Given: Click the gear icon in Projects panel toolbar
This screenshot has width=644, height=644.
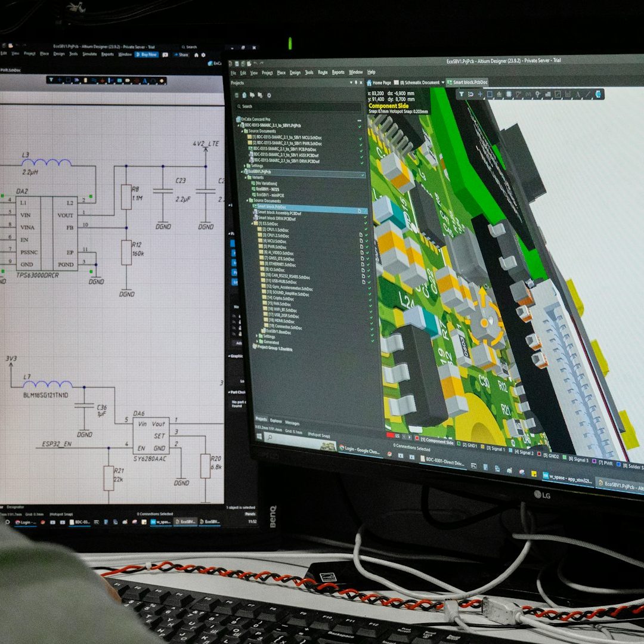Looking at the screenshot, I should click(268, 95).
